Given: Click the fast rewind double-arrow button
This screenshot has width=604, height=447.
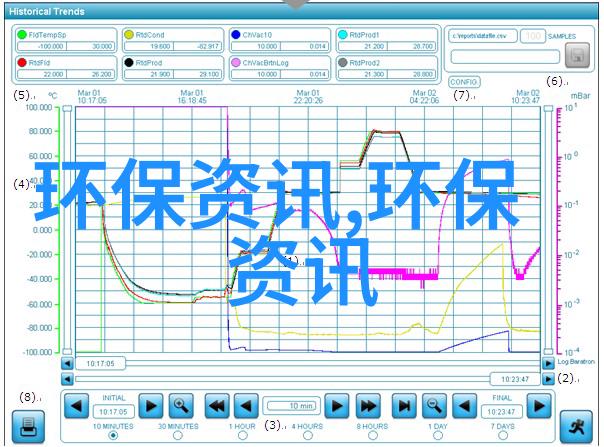Looking at the screenshot, I should coord(217,406).
